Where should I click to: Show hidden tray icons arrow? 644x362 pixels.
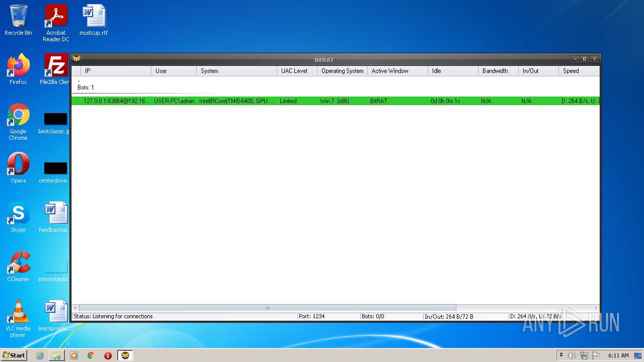coord(561,355)
